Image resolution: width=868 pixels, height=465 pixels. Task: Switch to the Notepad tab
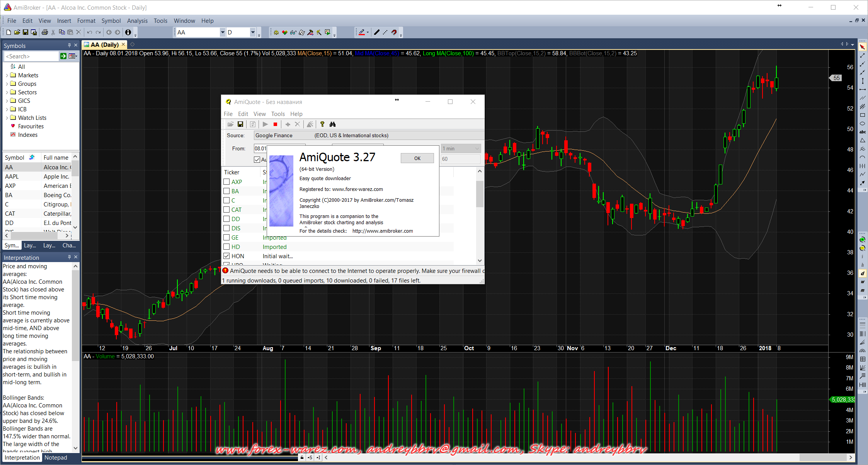[56, 458]
